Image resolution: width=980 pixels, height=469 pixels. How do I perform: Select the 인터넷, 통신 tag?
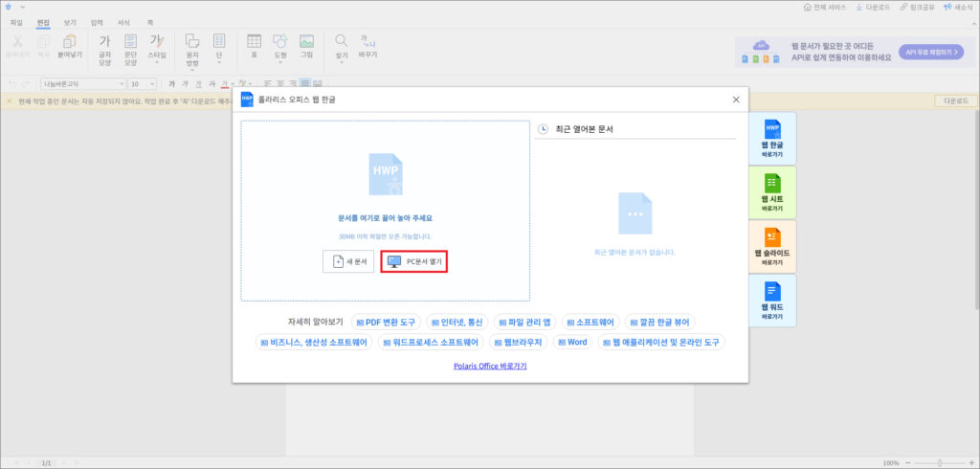click(457, 322)
